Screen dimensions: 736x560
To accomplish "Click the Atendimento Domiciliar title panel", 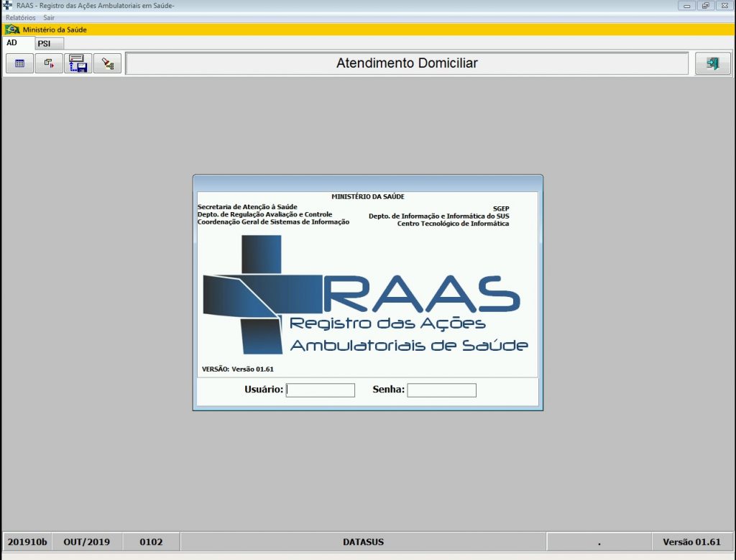I will tap(407, 63).
